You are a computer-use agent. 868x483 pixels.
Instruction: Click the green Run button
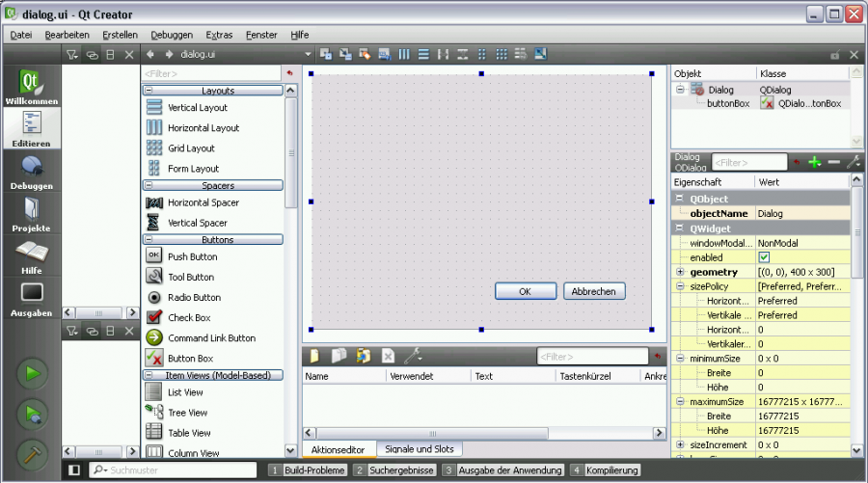coord(32,373)
